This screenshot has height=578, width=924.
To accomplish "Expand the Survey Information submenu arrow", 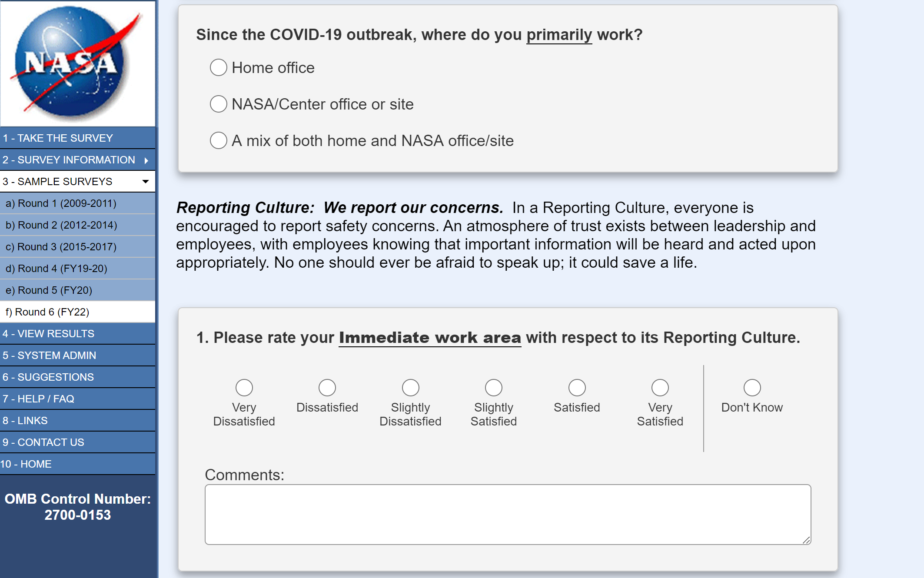I will [x=146, y=160].
